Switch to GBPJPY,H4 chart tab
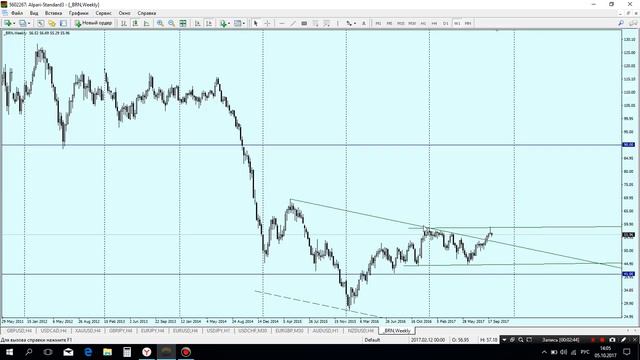 (121, 331)
